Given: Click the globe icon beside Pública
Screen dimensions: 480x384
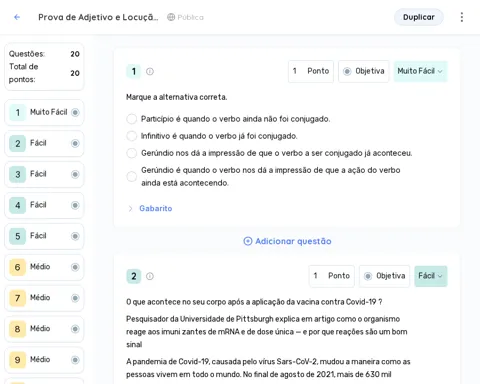Looking at the screenshot, I should point(171,17).
